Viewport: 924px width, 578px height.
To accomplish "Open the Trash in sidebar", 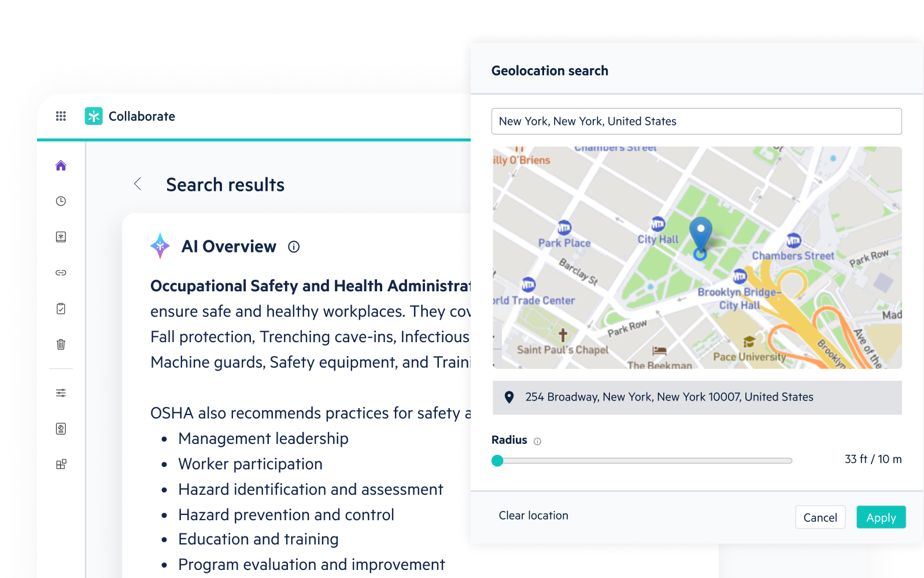I will coord(61,344).
